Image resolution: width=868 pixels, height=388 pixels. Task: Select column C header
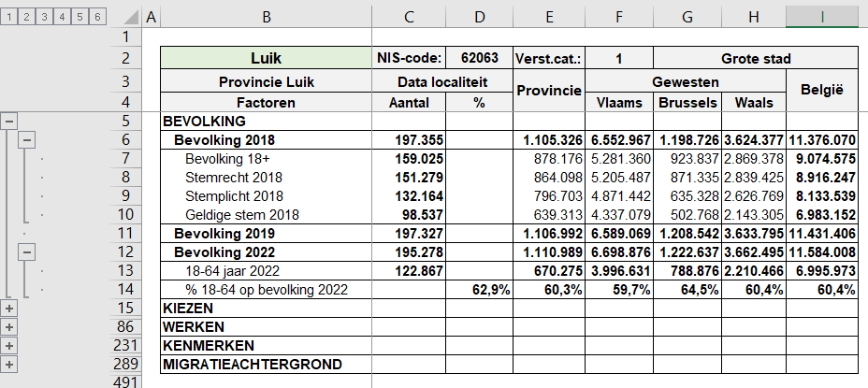pyautogui.click(x=409, y=18)
